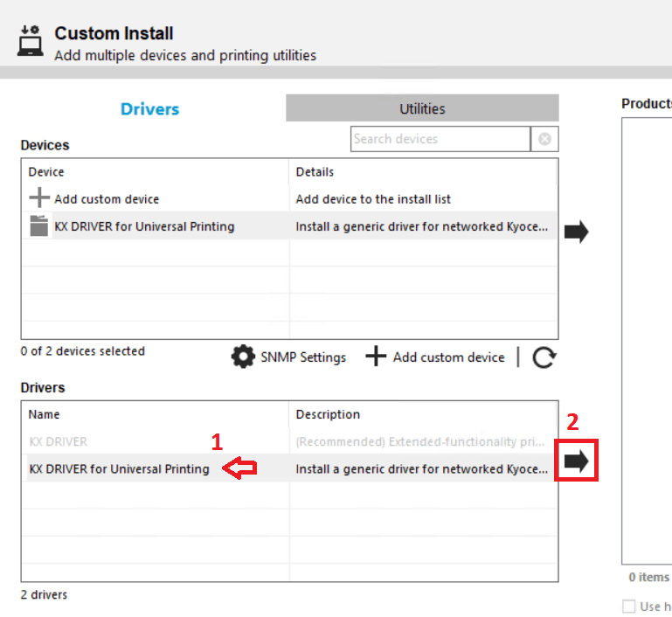
Task: Click the Search devices input field
Action: 440,139
